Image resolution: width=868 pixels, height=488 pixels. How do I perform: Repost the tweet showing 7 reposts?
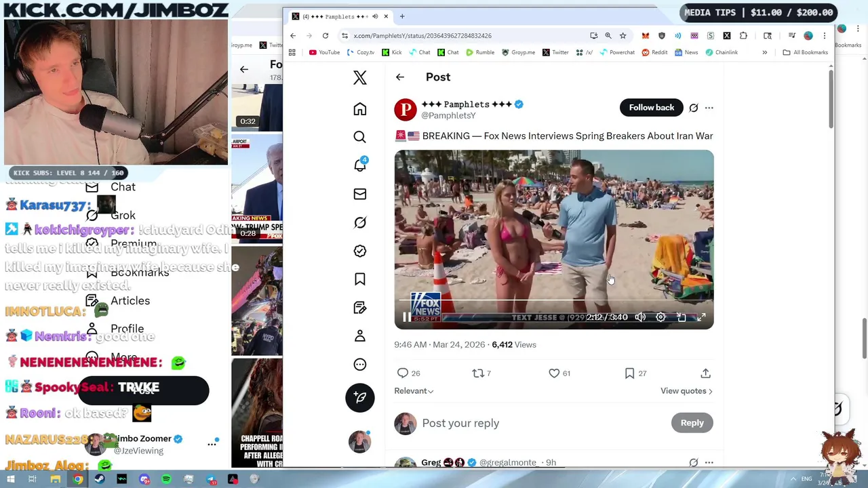[x=478, y=373]
